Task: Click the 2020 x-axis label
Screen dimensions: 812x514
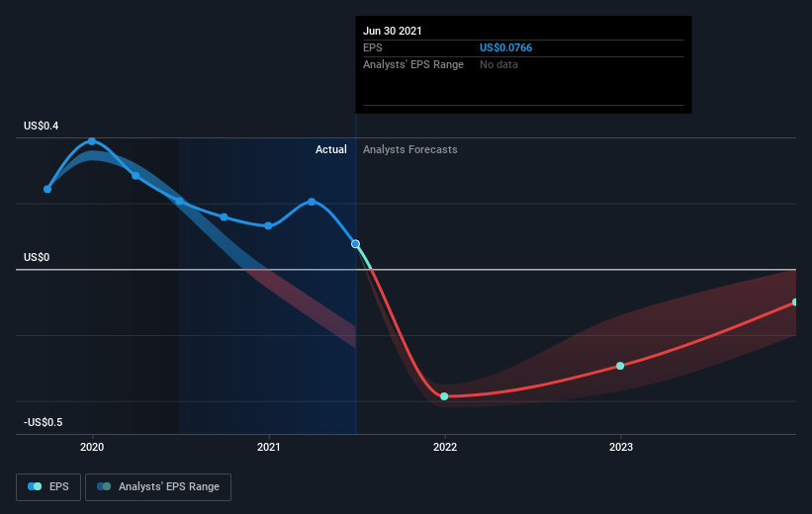Action: point(92,447)
